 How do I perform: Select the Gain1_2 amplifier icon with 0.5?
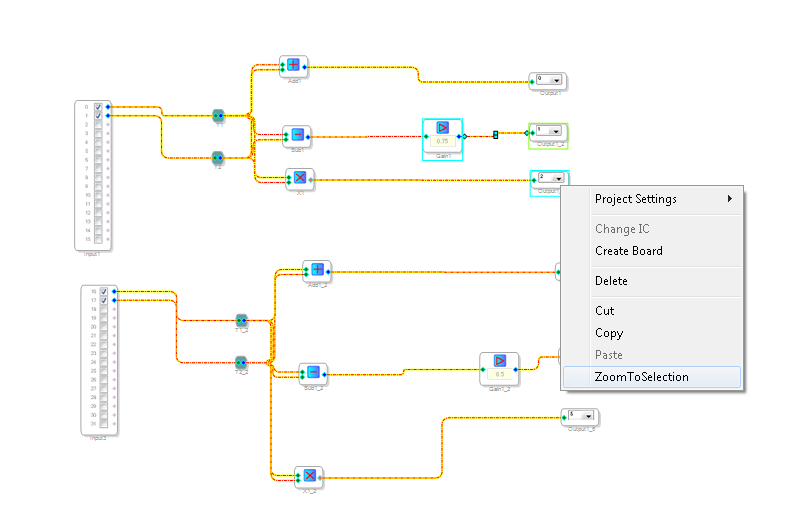coord(500,361)
